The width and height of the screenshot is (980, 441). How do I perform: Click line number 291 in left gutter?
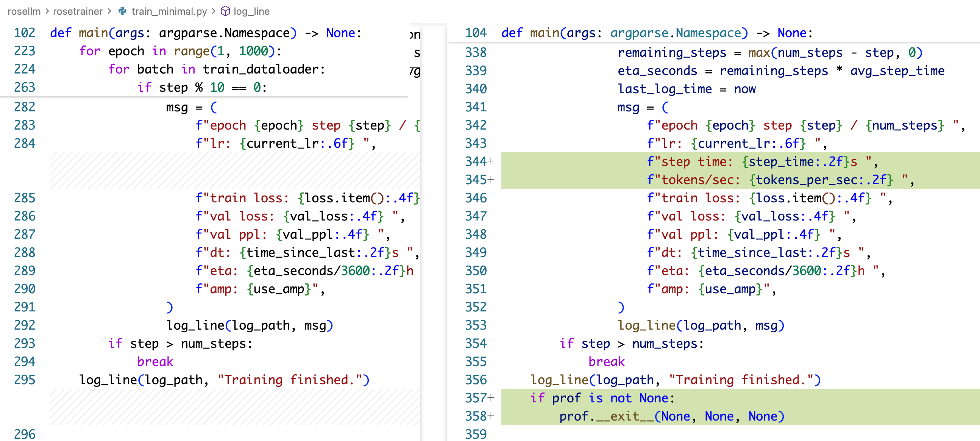tap(25, 307)
